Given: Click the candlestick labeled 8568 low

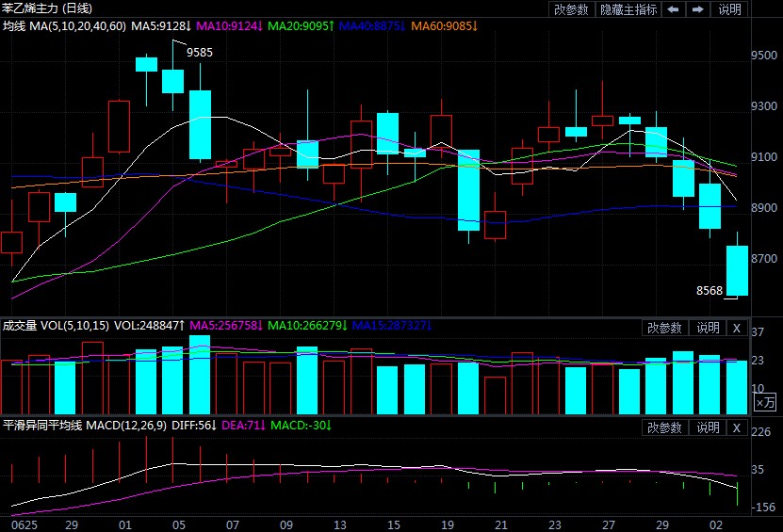Looking at the screenshot, I should pos(736,271).
